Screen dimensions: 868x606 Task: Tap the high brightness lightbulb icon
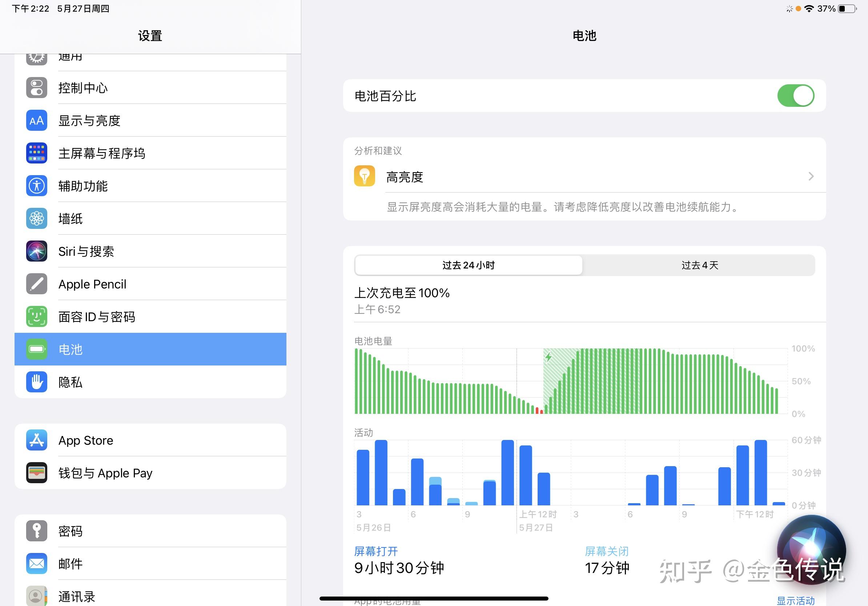365,176
